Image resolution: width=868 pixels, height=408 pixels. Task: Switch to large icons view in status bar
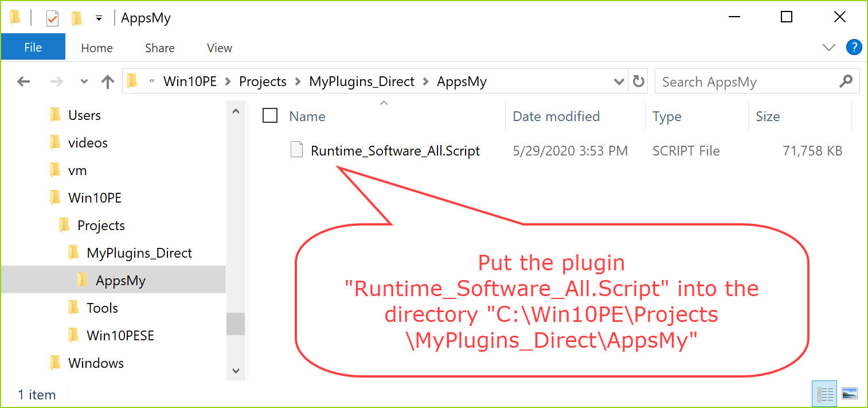(849, 394)
